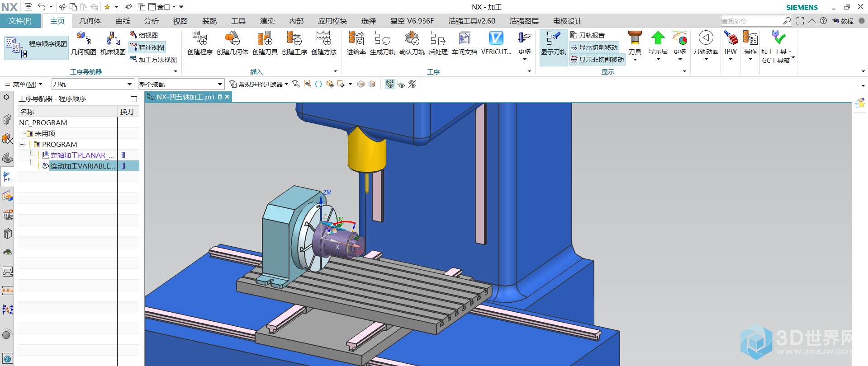Toggle 显示刀轨 (Display Tool Path)
This screenshot has width=868, height=366.
pyautogui.click(x=554, y=47)
